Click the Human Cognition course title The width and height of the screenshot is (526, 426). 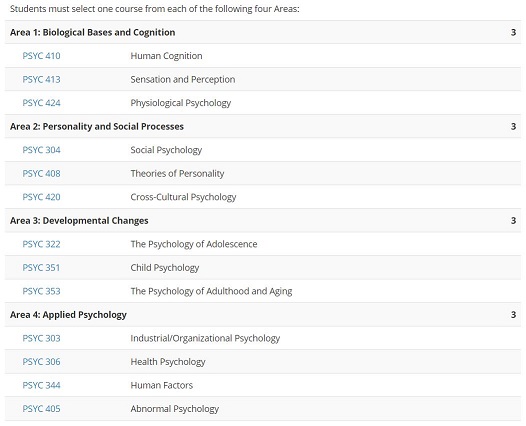166,56
